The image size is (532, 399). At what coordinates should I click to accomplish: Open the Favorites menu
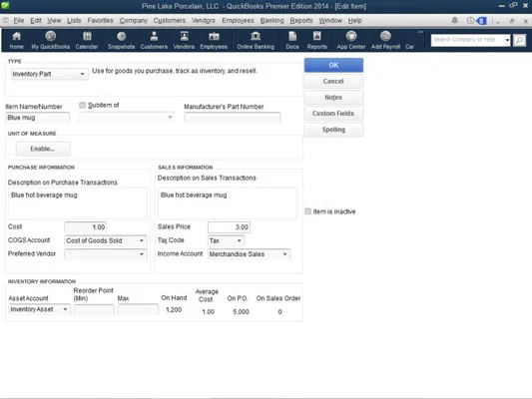(100, 21)
